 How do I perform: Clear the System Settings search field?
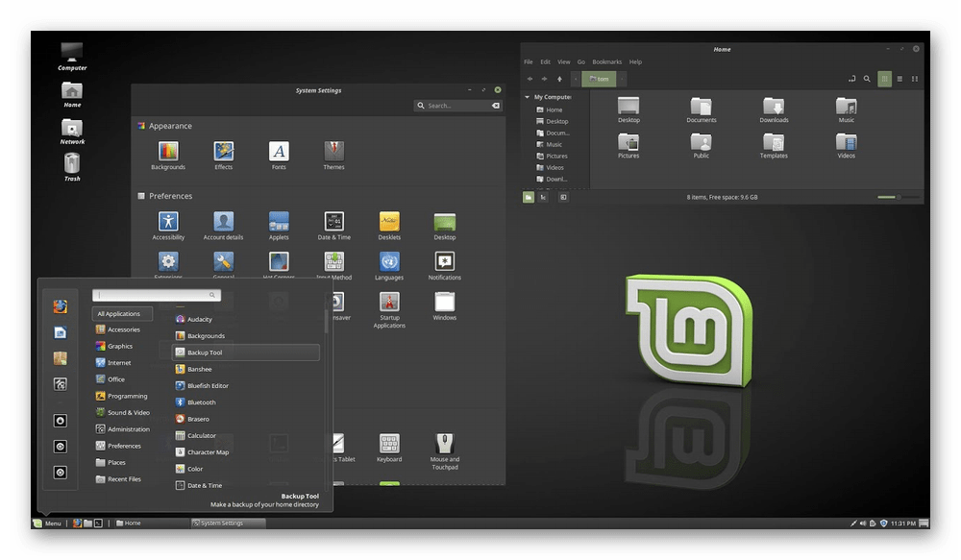(495, 106)
